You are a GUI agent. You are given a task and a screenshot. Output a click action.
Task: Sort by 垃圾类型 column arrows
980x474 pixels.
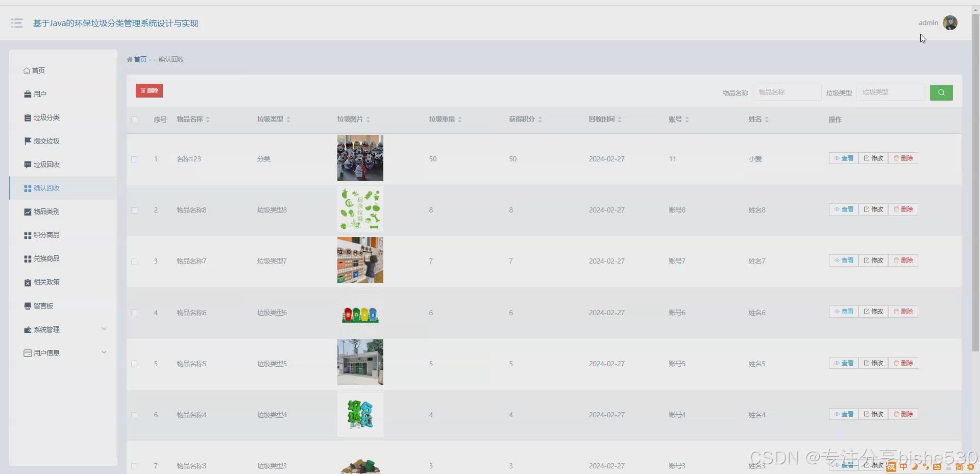tap(288, 120)
